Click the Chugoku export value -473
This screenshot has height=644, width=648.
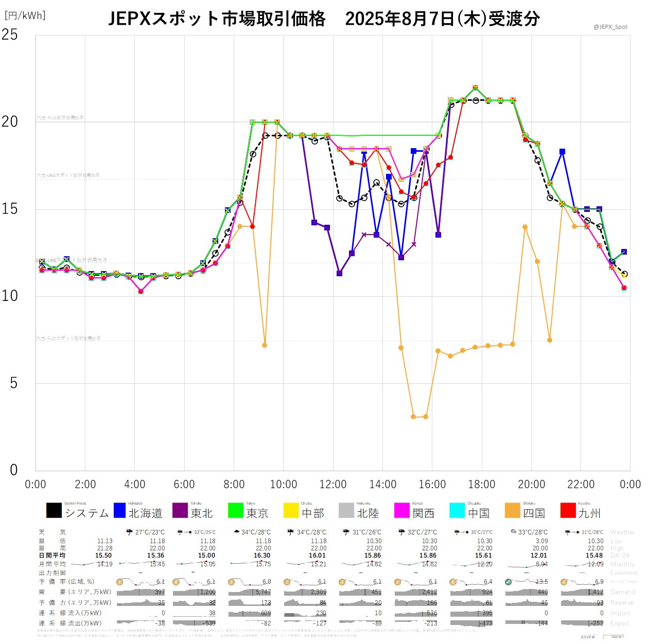pos(485,623)
